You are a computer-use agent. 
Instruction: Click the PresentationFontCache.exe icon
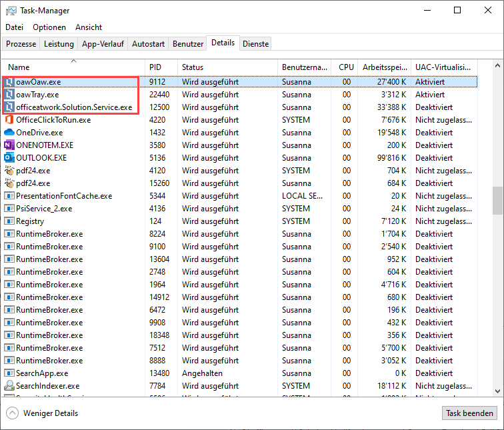pos(9,196)
